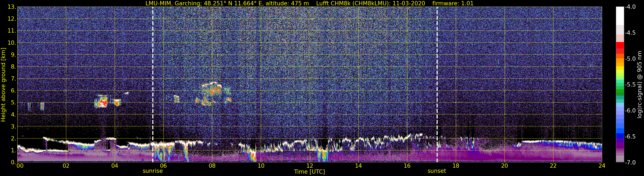Click height axis tick '12.' on the left

pos(12,19)
